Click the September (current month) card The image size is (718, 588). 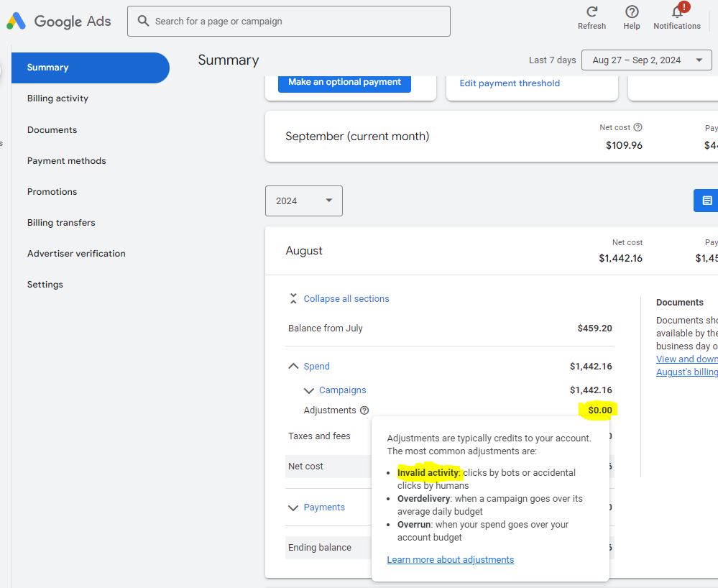pyautogui.click(x=492, y=136)
